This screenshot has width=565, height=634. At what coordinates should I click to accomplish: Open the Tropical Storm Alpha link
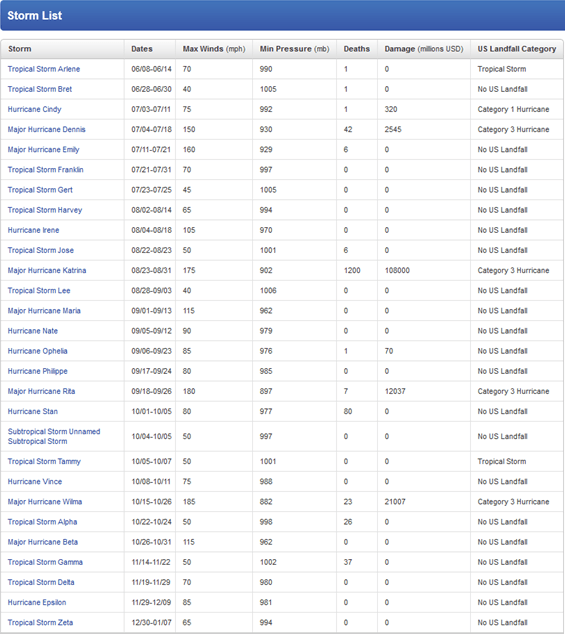point(42,522)
